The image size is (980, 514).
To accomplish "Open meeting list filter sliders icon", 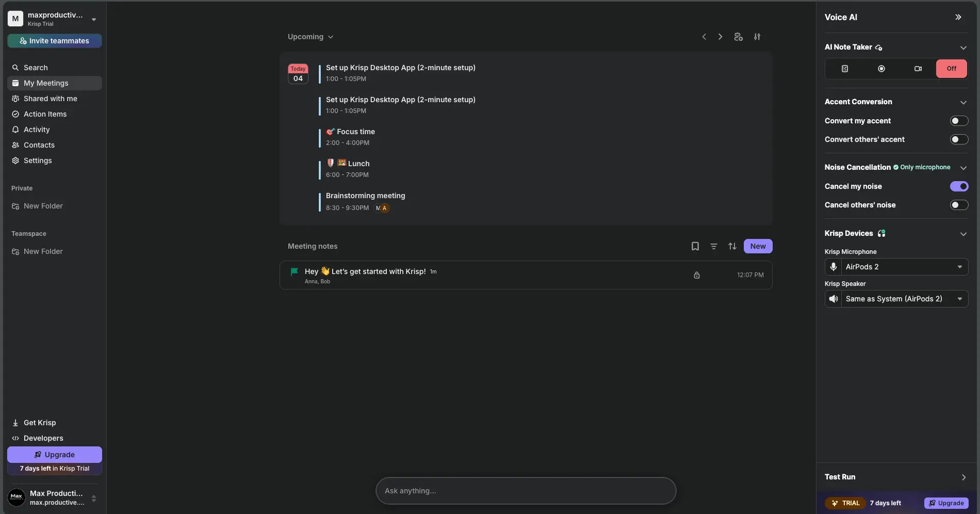I will coord(757,37).
